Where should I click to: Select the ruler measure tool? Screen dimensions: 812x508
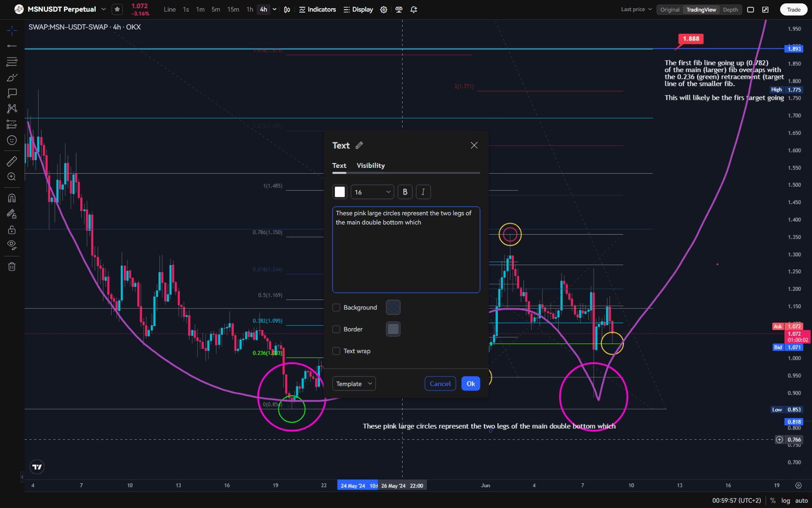coord(12,161)
